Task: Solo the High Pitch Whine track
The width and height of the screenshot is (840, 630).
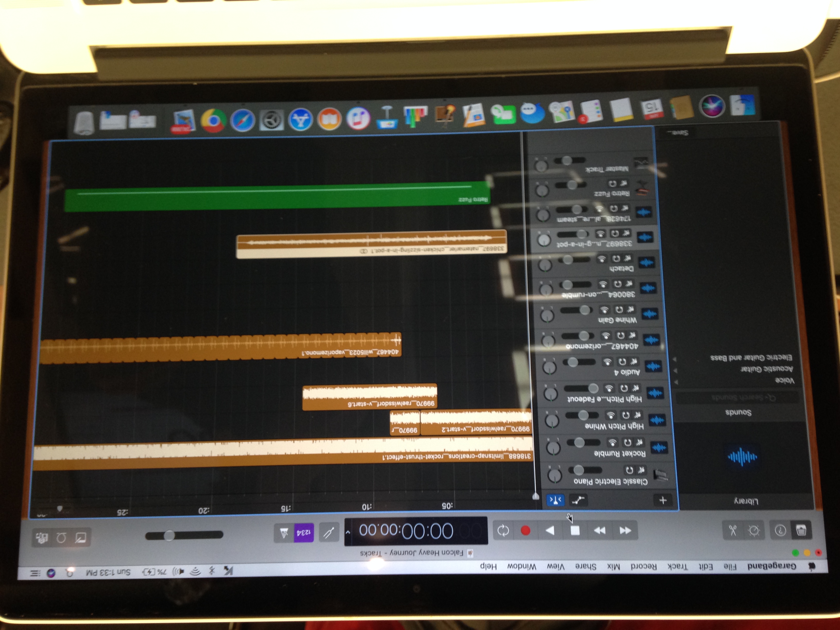Action: [625, 415]
